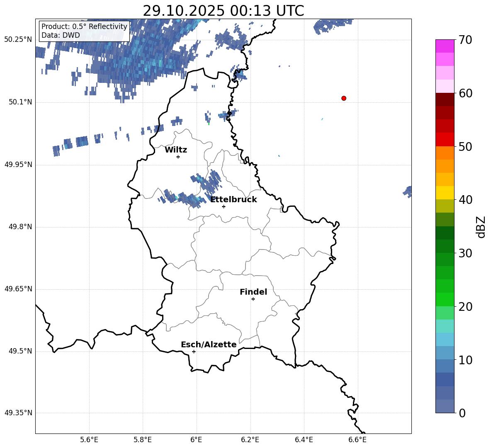Click the red radar site marker dot
This screenshot has height=448, width=491.
tap(343, 98)
